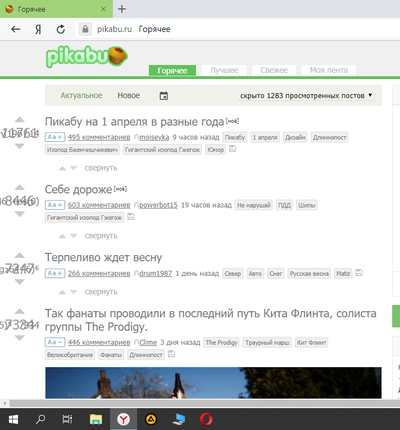Go back with the browser arrow
This screenshot has width=400, height=430.
(16, 29)
